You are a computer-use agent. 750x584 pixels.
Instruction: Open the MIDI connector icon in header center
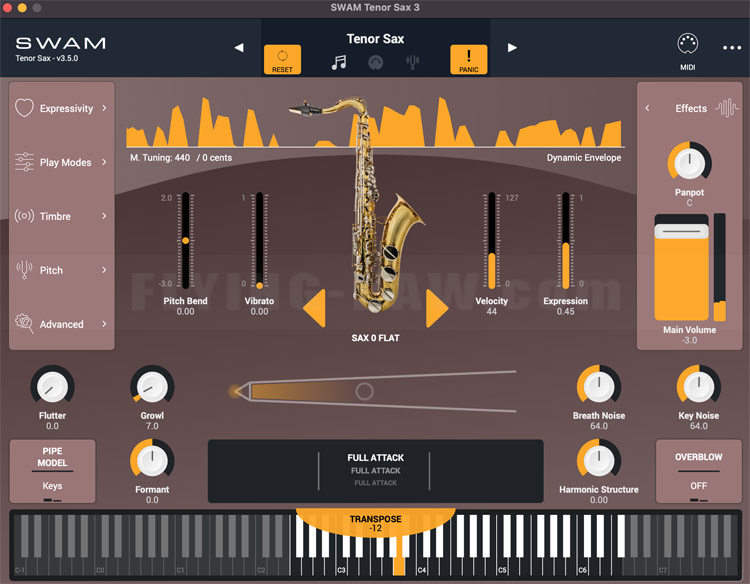pos(375,62)
